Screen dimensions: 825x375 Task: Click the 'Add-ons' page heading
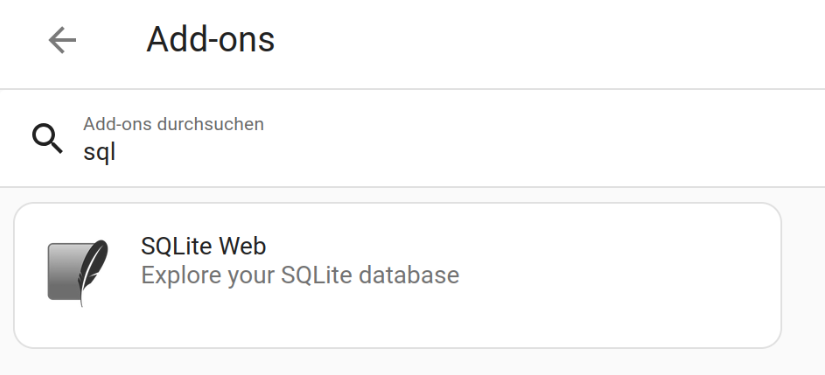[210, 40]
